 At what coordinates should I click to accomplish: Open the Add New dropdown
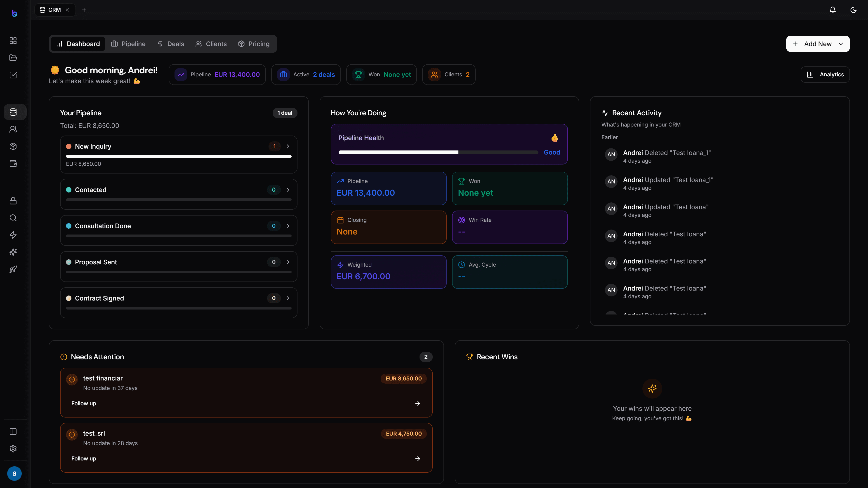tap(818, 44)
